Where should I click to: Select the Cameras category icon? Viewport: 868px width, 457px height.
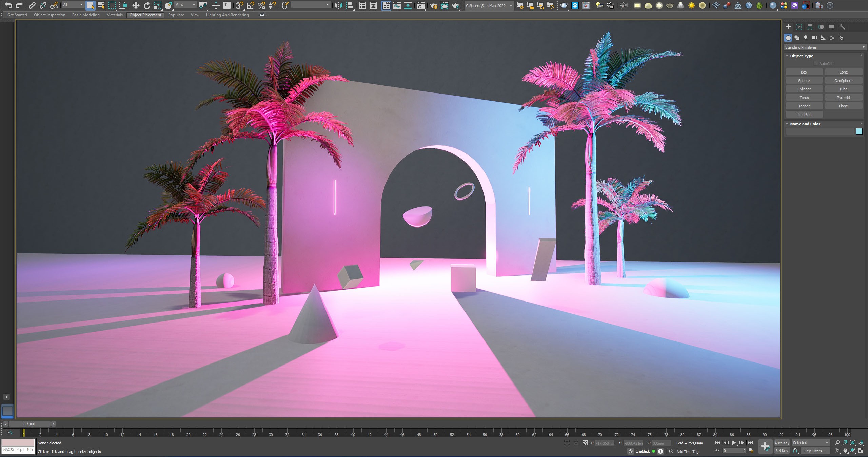[x=814, y=38]
